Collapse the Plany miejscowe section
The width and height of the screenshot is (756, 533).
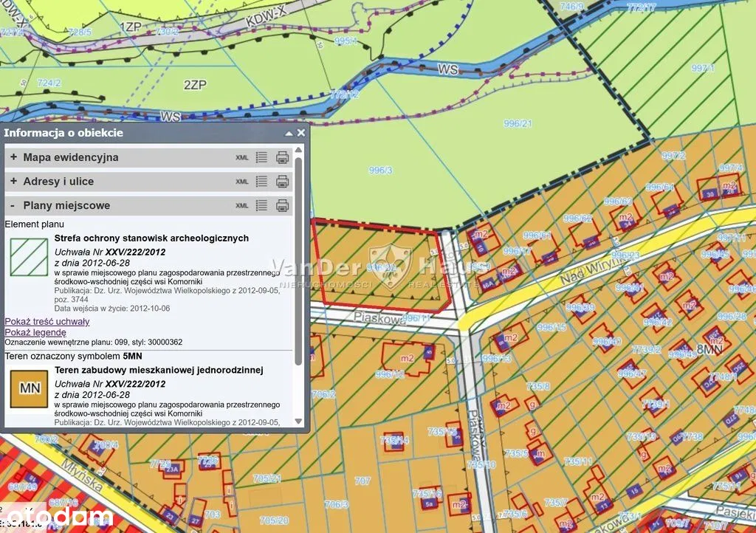pos(13,206)
